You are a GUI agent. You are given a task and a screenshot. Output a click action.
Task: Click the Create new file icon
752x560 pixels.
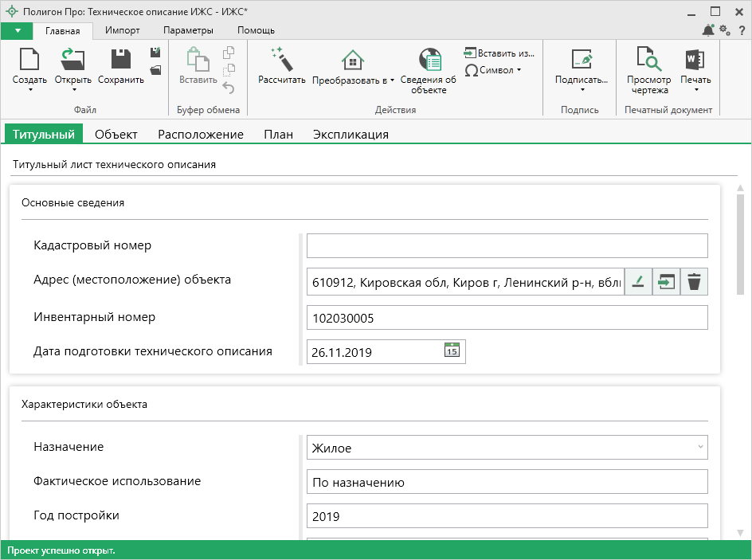coord(29,61)
